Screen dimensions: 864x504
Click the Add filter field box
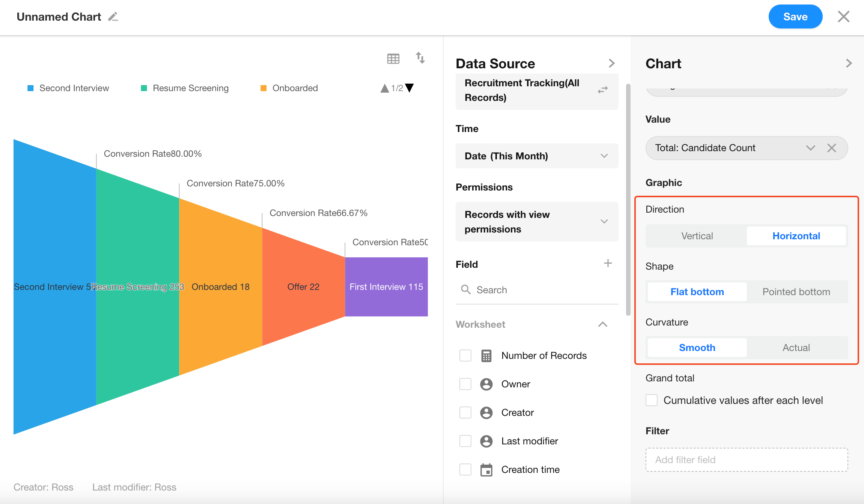pyautogui.click(x=746, y=460)
